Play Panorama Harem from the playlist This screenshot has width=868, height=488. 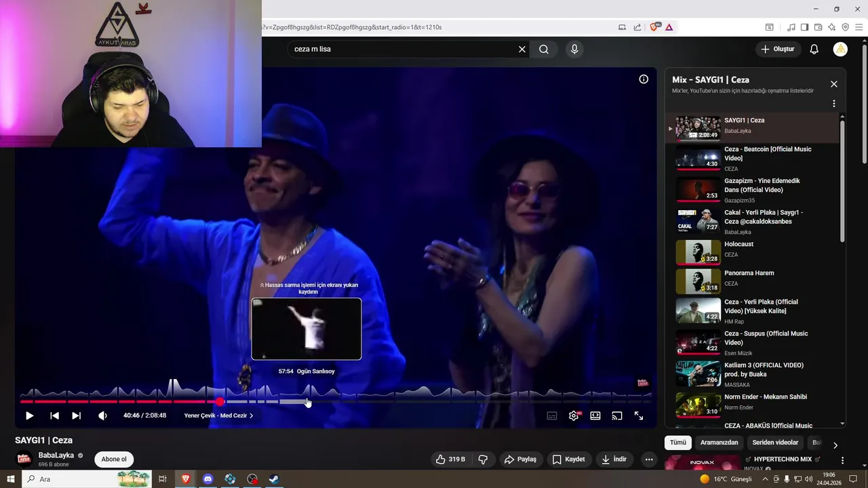[x=752, y=281]
